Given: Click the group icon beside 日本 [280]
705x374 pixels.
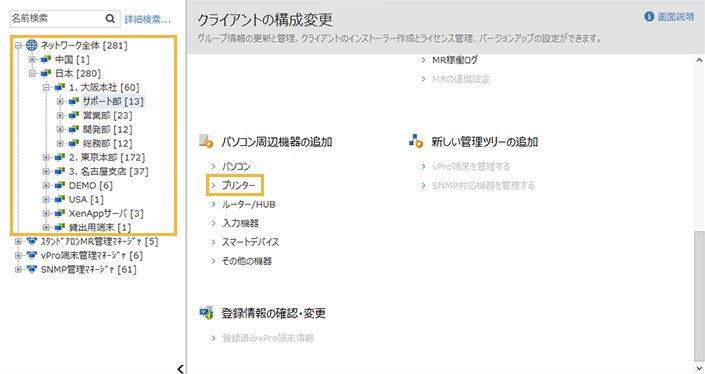Looking at the screenshot, I should pyautogui.click(x=46, y=73).
